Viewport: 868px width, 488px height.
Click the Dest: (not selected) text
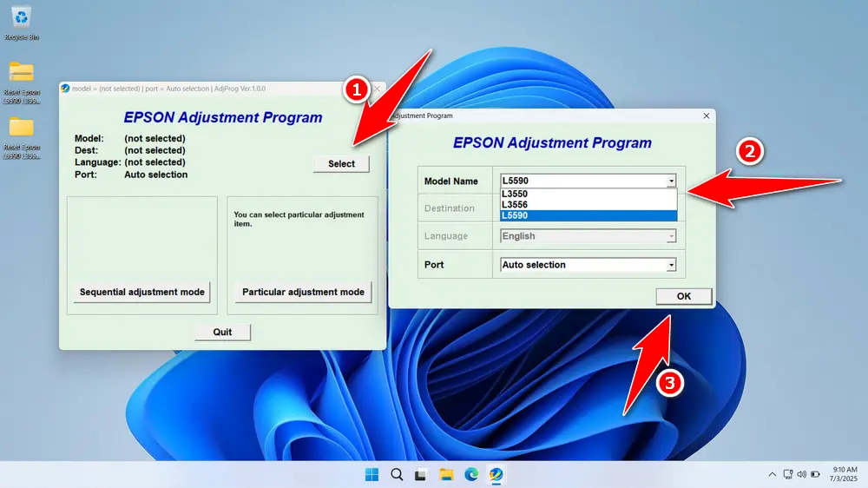tap(130, 150)
